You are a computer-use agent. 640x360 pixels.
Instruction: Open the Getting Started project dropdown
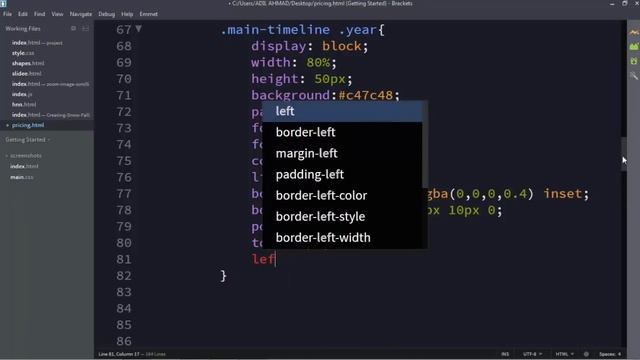[x=28, y=140]
